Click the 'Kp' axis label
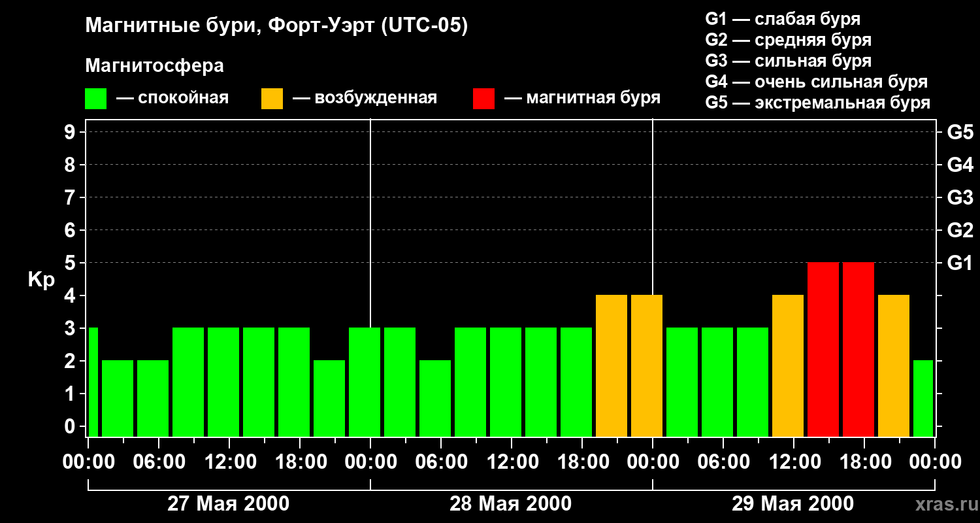 coord(41,280)
